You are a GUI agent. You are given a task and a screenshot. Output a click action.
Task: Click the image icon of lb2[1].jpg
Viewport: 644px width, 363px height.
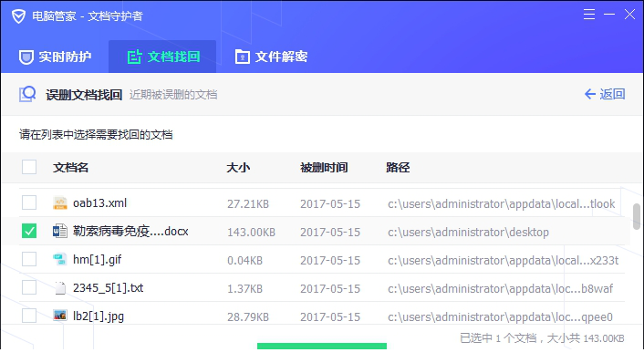coord(60,316)
